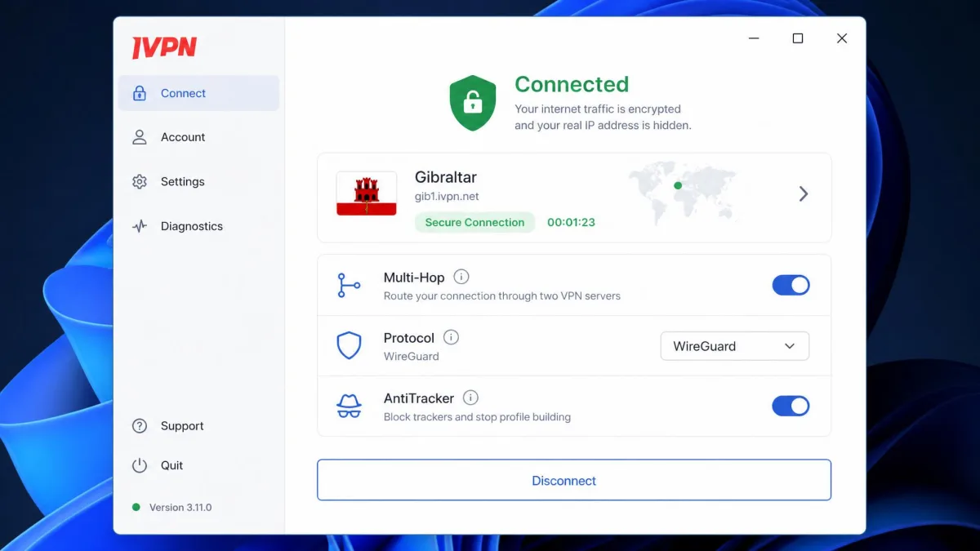Close the IVPN window
The width and height of the screenshot is (980, 551).
(842, 38)
